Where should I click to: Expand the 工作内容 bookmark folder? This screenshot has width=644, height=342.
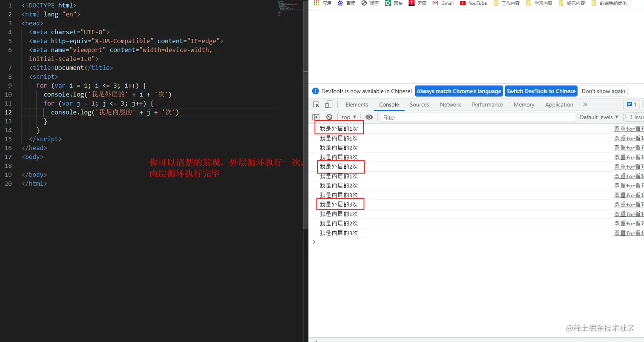[507, 3]
